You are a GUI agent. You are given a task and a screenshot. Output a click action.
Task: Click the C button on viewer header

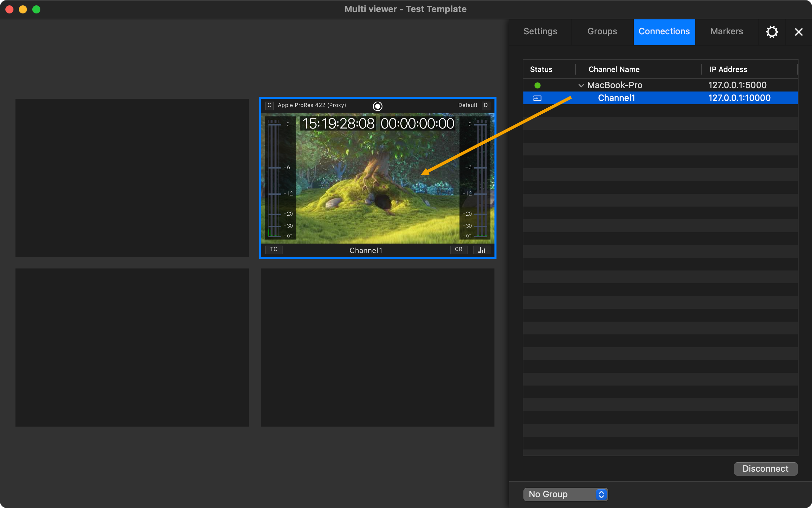click(x=269, y=105)
